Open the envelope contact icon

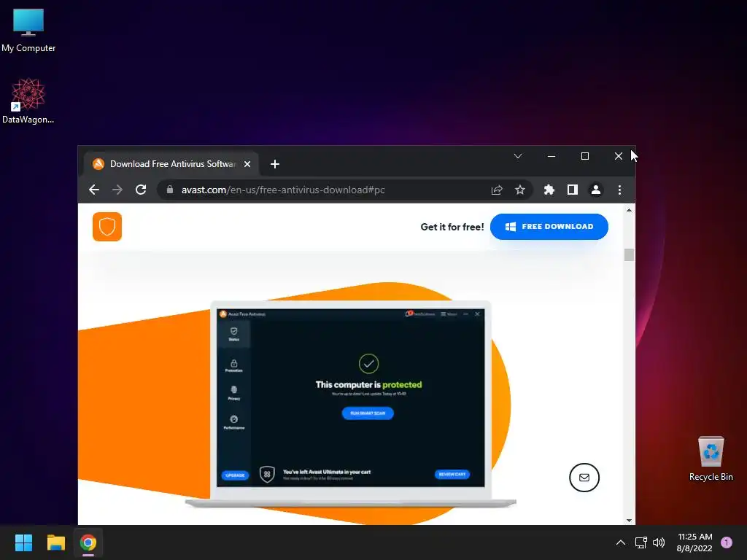click(x=584, y=478)
